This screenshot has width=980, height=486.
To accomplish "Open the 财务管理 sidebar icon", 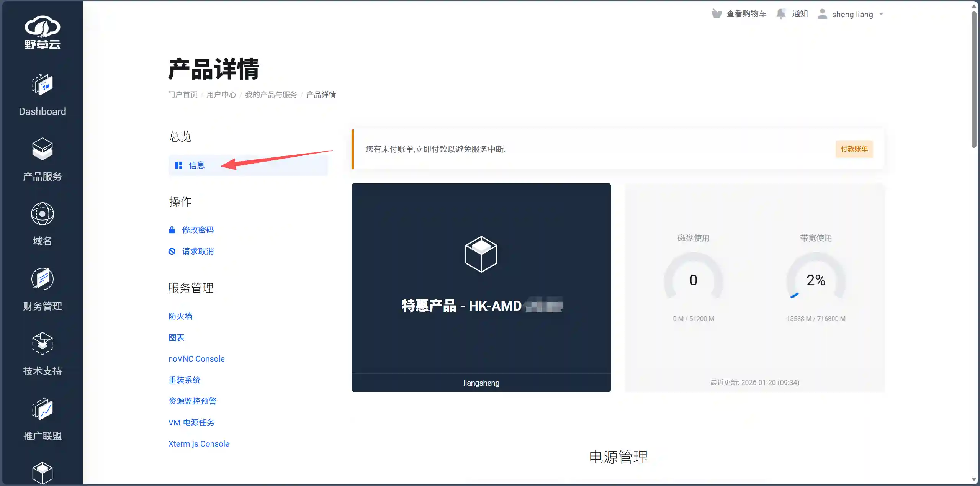I will coord(43,279).
